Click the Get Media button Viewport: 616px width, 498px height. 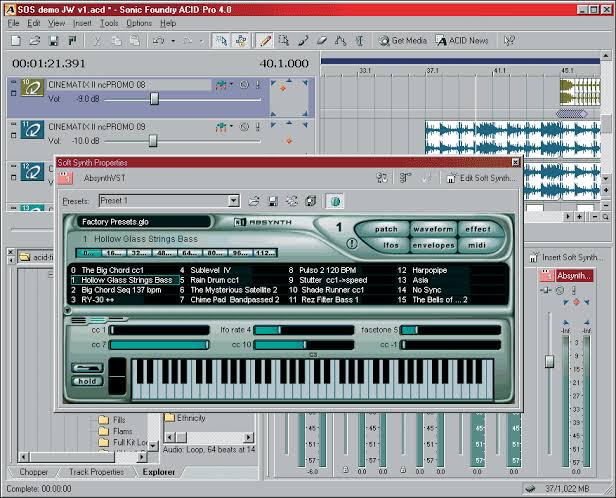tap(403, 40)
